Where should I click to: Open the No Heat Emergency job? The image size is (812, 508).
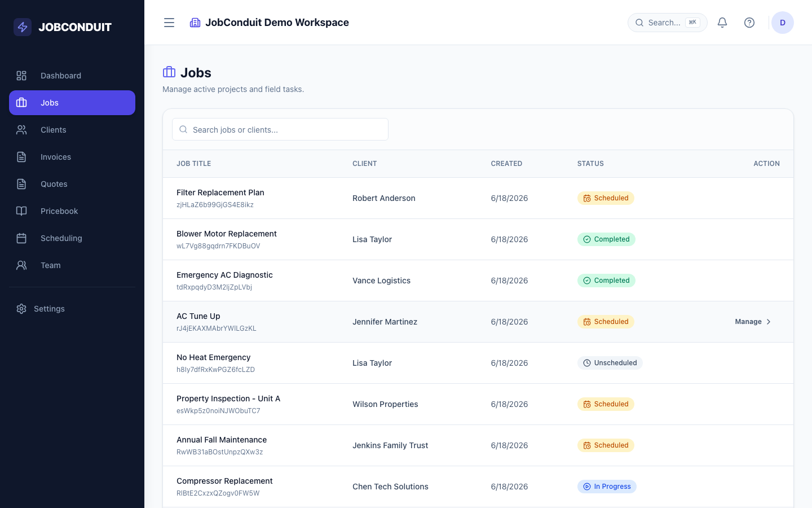pos(214,357)
